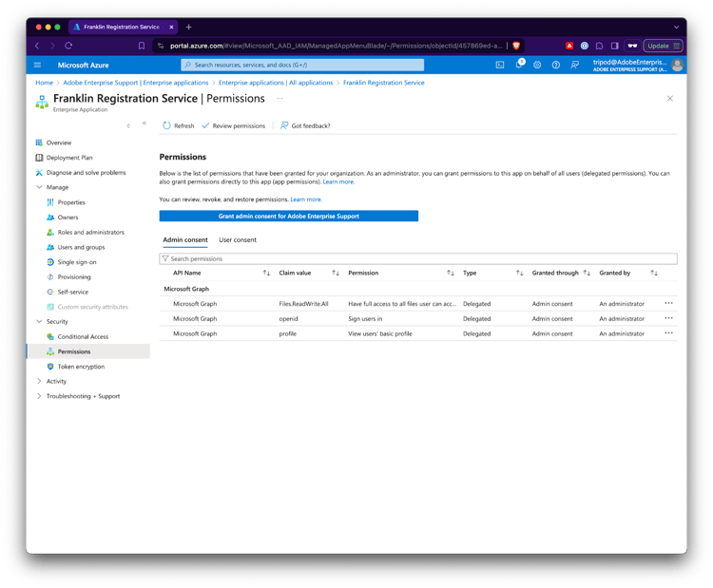
Task: Click Franklin Registration Service breadcrumb
Action: [x=383, y=83]
